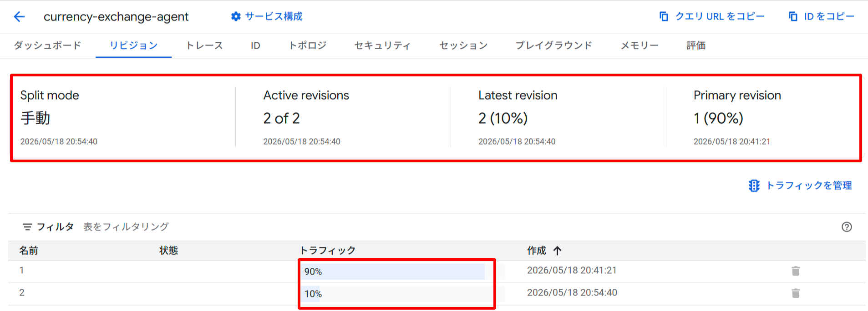
Task: Click the 状態 column header
Action: pos(168,251)
